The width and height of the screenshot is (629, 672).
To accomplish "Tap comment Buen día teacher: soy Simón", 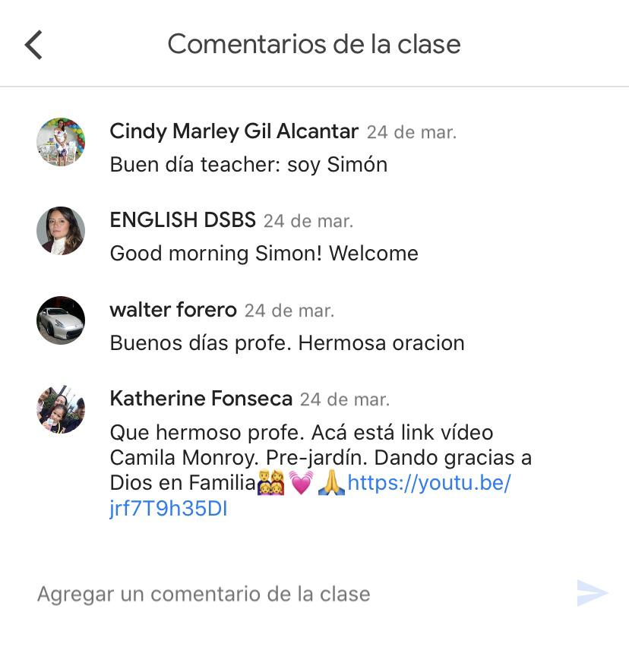I will [248, 165].
